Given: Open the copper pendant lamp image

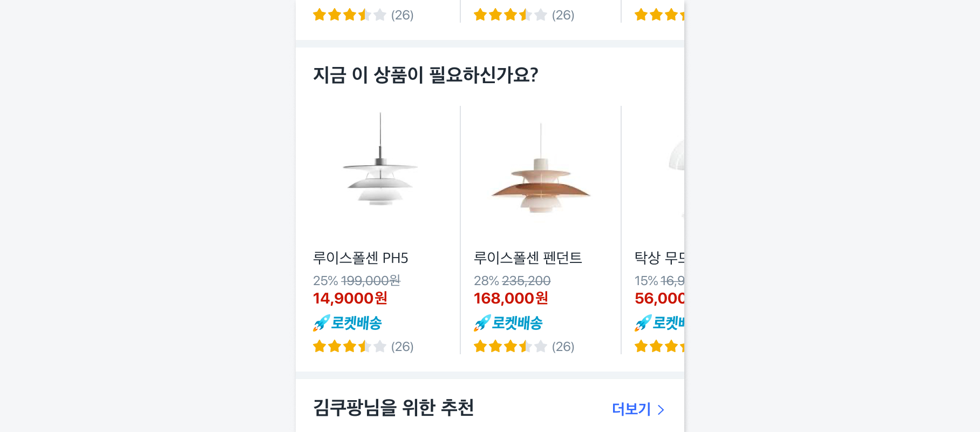Looking at the screenshot, I should [x=541, y=173].
